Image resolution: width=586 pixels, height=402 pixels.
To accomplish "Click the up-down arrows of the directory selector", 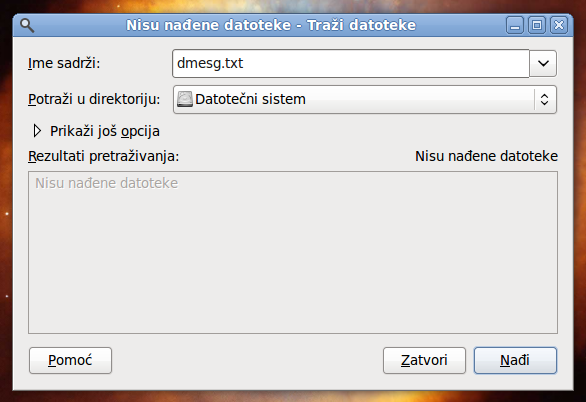I will (545, 99).
